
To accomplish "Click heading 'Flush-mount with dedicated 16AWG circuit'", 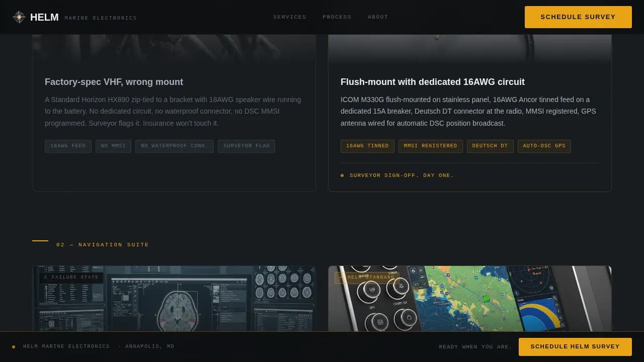I will pyautogui.click(x=433, y=82).
